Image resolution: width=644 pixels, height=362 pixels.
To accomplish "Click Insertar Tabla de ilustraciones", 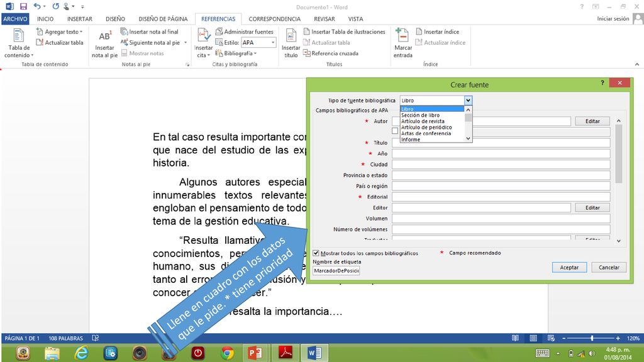I will tap(344, 31).
